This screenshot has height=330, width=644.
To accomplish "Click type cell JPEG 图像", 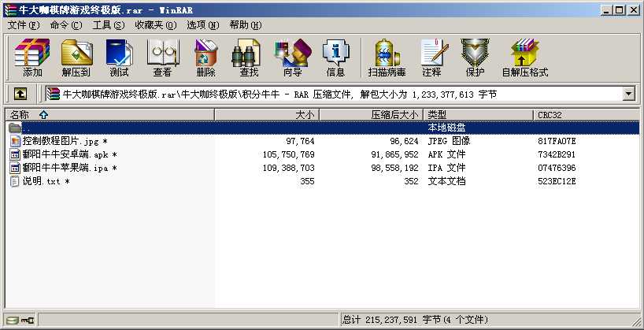I will click(x=449, y=141).
